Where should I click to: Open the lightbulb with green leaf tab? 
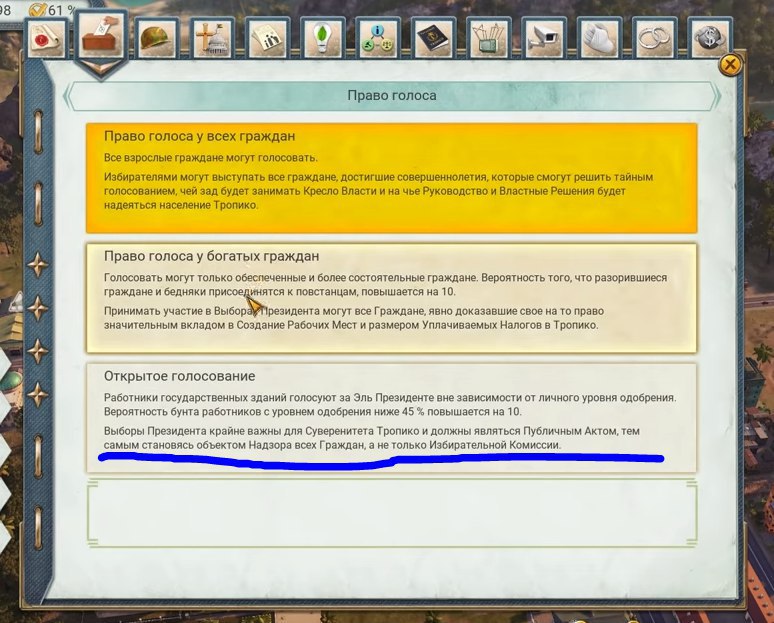(322, 39)
